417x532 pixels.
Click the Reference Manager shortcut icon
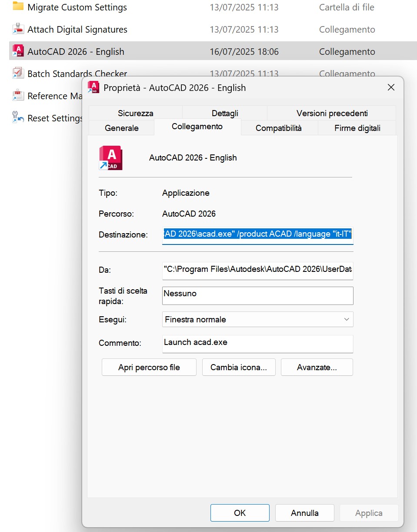pos(18,95)
